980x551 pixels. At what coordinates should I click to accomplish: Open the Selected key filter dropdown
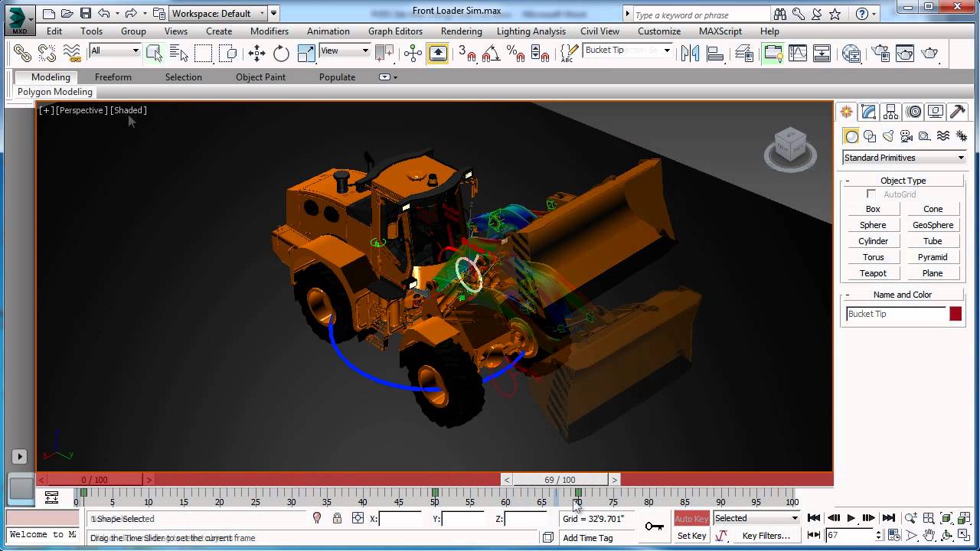(756, 518)
